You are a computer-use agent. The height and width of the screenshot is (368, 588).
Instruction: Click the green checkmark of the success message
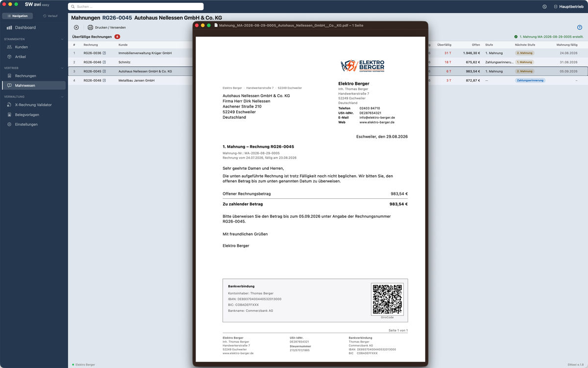pyautogui.click(x=516, y=37)
